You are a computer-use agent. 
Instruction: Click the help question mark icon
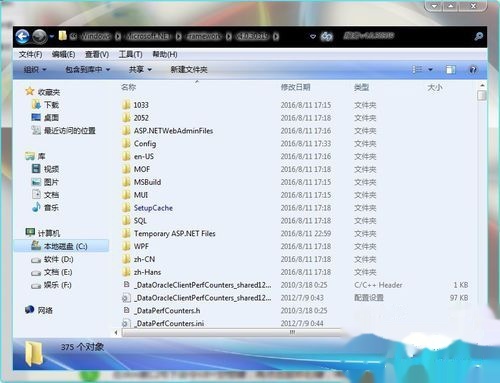coord(472,70)
